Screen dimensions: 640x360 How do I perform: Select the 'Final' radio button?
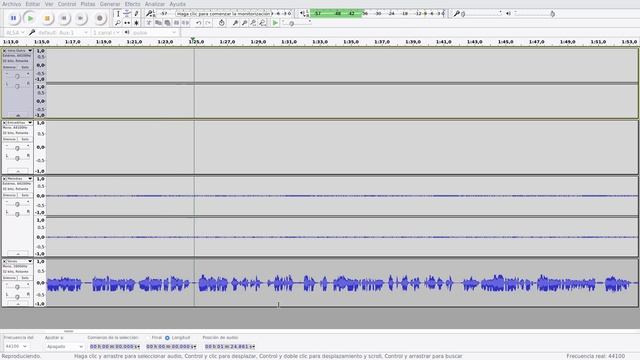[149, 338]
